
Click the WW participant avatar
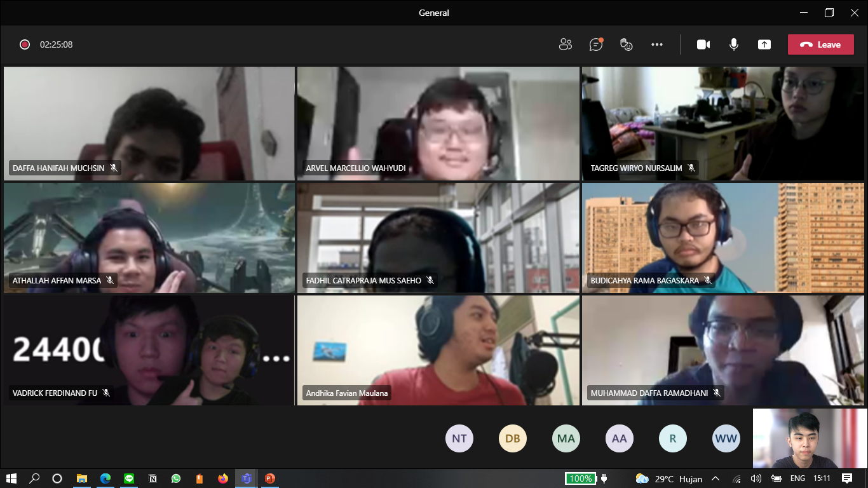point(726,438)
